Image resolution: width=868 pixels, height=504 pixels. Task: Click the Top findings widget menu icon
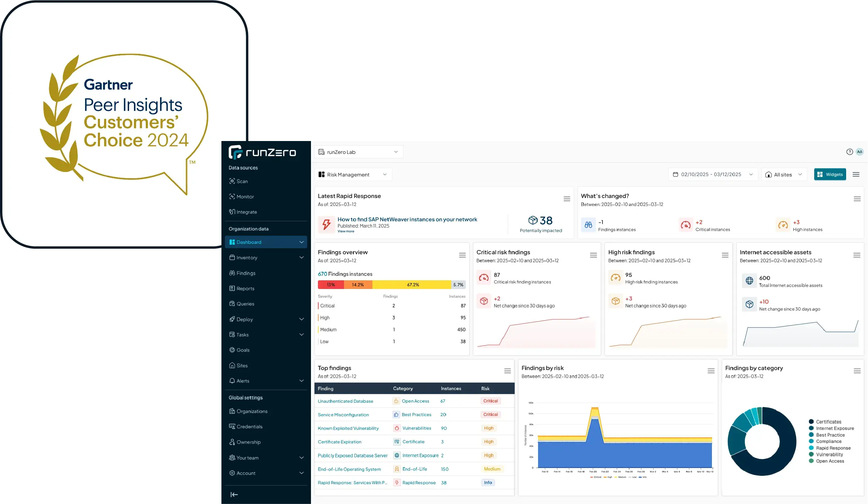click(x=507, y=371)
